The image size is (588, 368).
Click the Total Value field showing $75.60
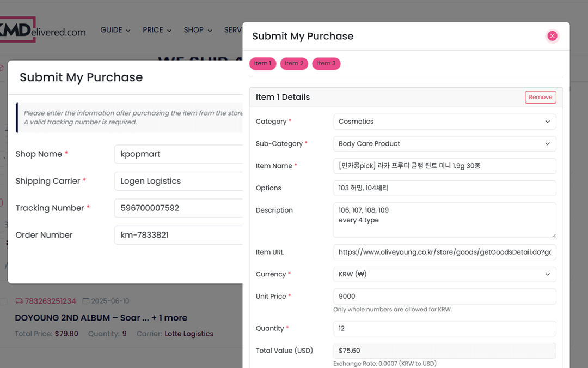[x=444, y=351]
